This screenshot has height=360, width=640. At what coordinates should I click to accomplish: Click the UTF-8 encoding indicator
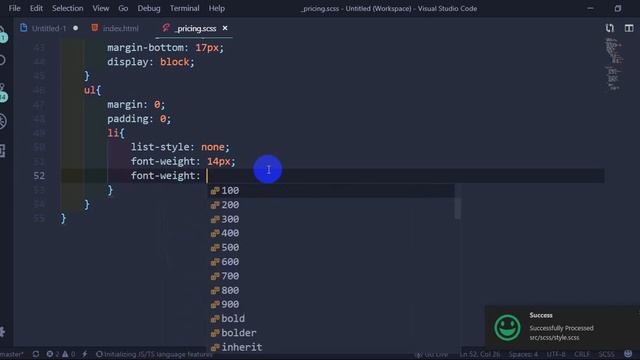tap(556, 354)
